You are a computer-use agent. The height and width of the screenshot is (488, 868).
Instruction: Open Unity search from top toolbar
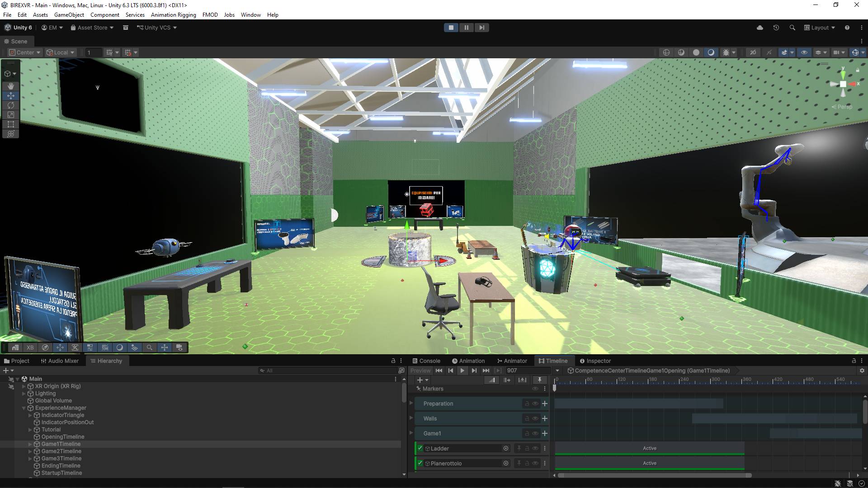[x=792, y=28]
